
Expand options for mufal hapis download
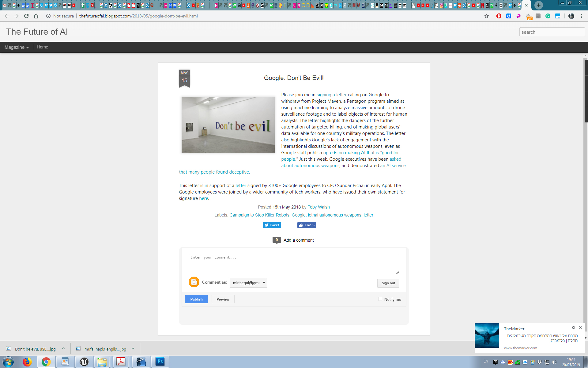click(x=133, y=349)
